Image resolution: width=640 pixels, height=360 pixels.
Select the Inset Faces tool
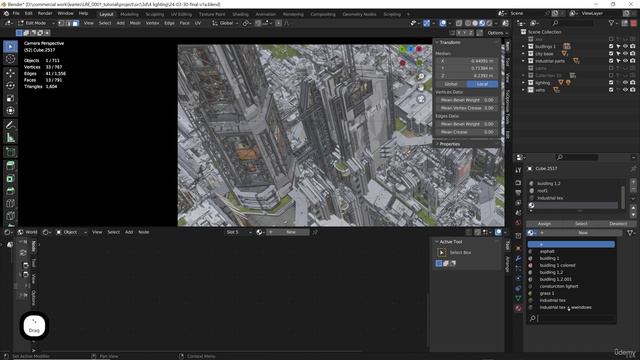[x=10, y=178]
